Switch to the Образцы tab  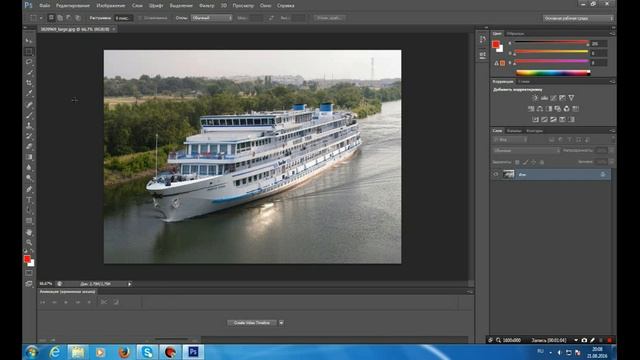516,33
